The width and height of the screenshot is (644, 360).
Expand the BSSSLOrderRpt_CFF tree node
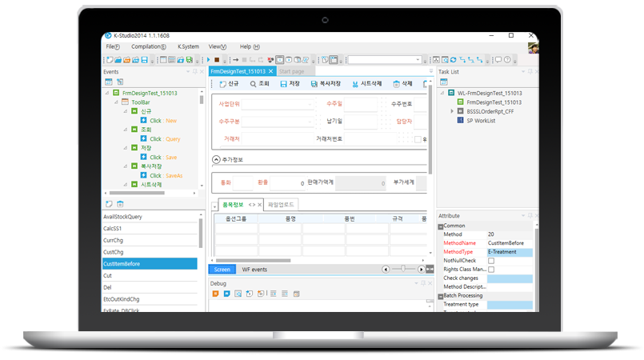coord(452,111)
